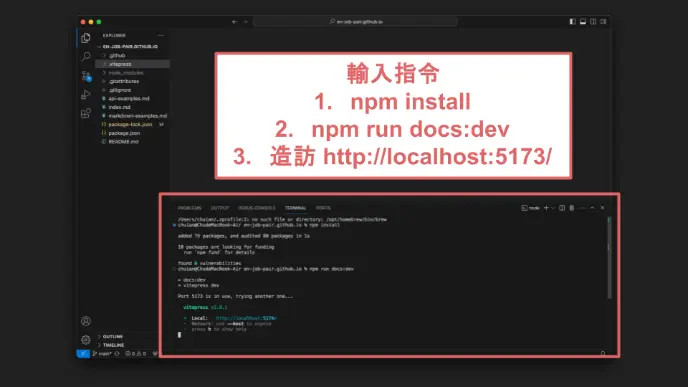The width and height of the screenshot is (688, 387).
Task: Toggle secondary sidebar layout icon
Action: coord(593,22)
